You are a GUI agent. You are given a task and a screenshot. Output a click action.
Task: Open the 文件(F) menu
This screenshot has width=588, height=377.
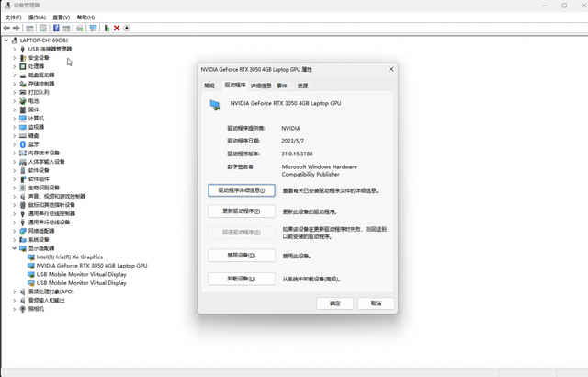pyautogui.click(x=13, y=17)
